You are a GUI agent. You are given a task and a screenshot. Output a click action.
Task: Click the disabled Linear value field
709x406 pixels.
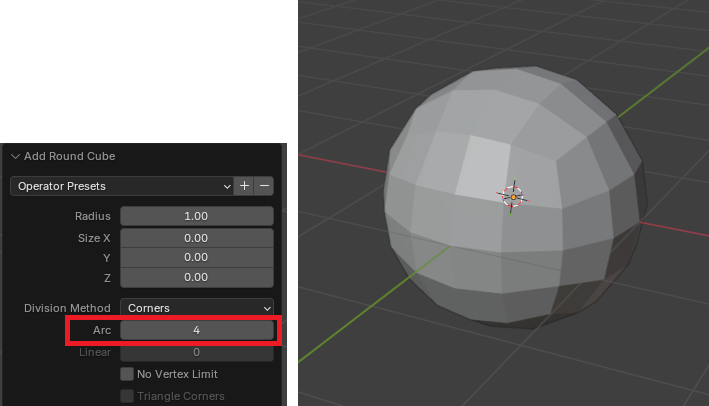click(196, 352)
